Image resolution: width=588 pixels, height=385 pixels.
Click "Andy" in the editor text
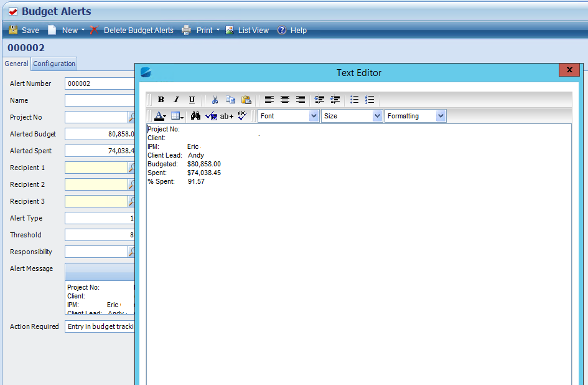tap(196, 155)
